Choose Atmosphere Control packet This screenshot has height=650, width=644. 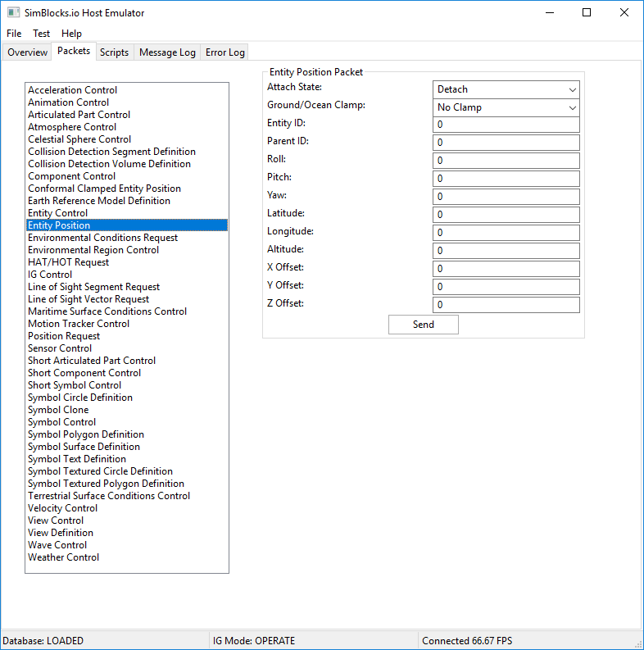click(x=127, y=127)
